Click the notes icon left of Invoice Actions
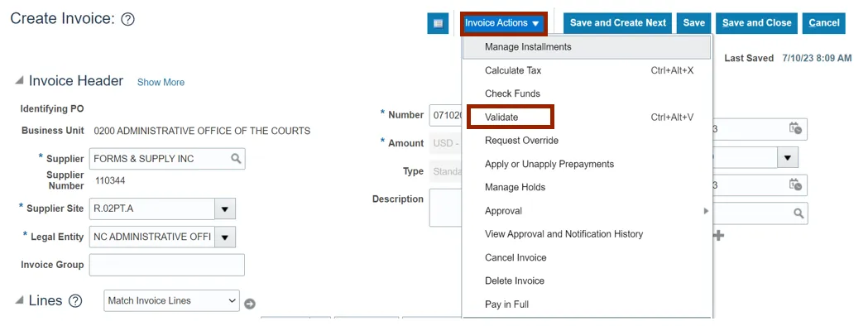The image size is (868, 326). click(438, 23)
